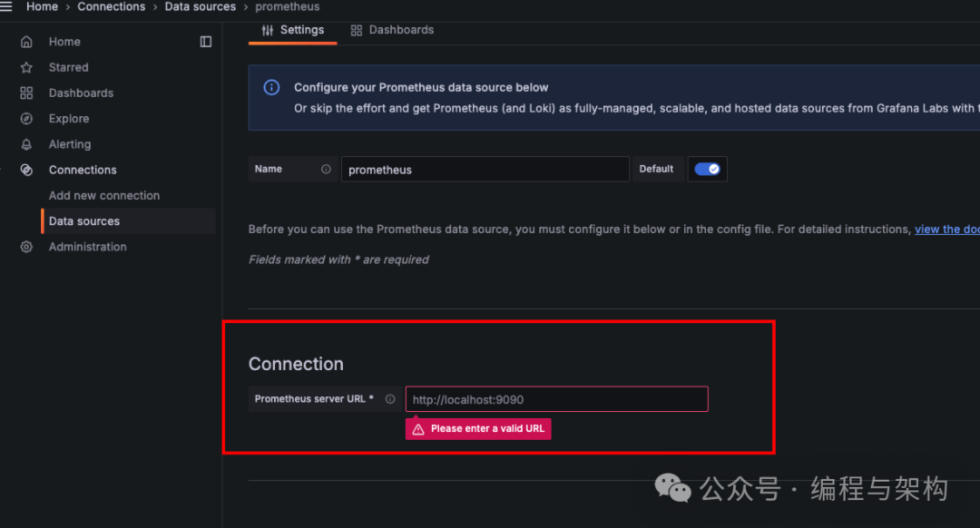Open the view documentation link
This screenshot has height=528, width=980.
[x=946, y=230]
